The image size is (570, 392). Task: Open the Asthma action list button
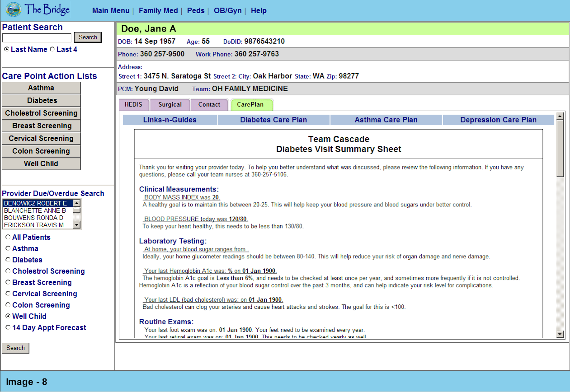(41, 88)
